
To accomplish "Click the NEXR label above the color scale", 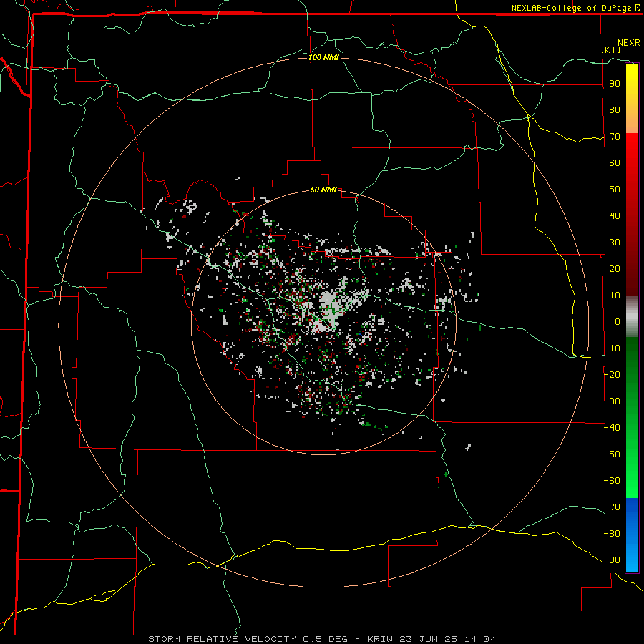I will (x=629, y=43).
